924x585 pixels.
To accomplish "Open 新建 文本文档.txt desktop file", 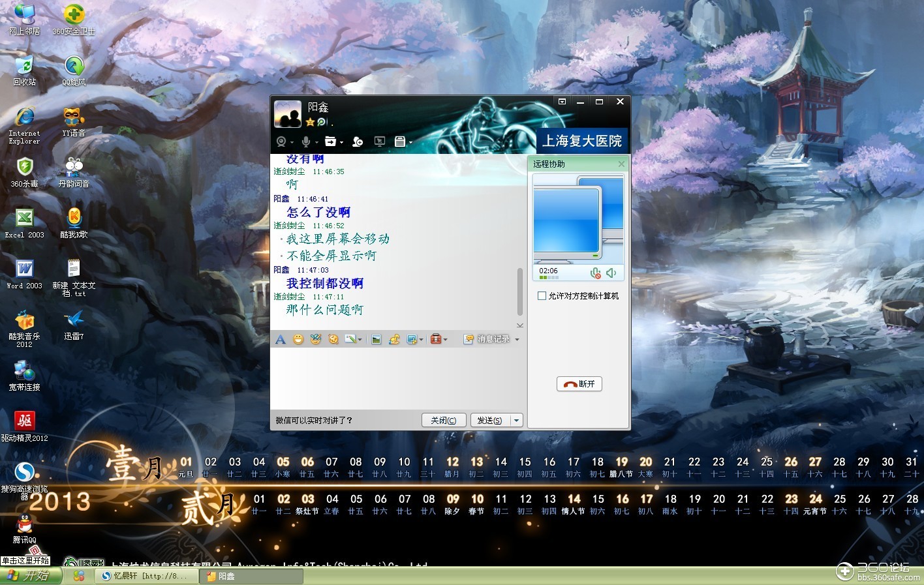I will pos(74,278).
